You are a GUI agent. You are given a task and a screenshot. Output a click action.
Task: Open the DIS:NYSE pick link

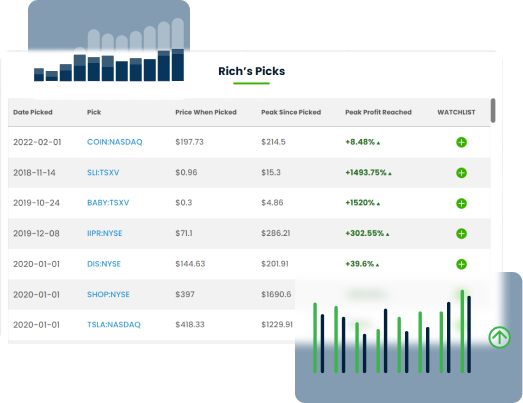pyautogui.click(x=104, y=264)
